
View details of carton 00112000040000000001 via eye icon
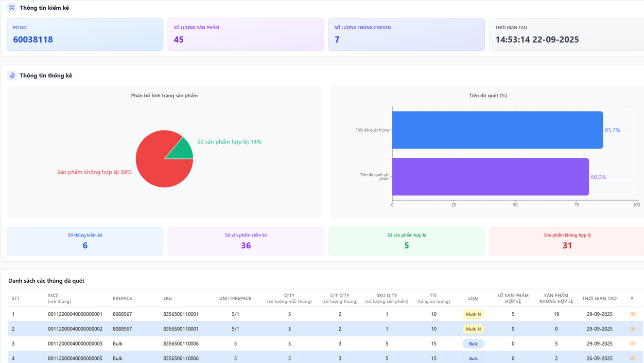pos(633,314)
